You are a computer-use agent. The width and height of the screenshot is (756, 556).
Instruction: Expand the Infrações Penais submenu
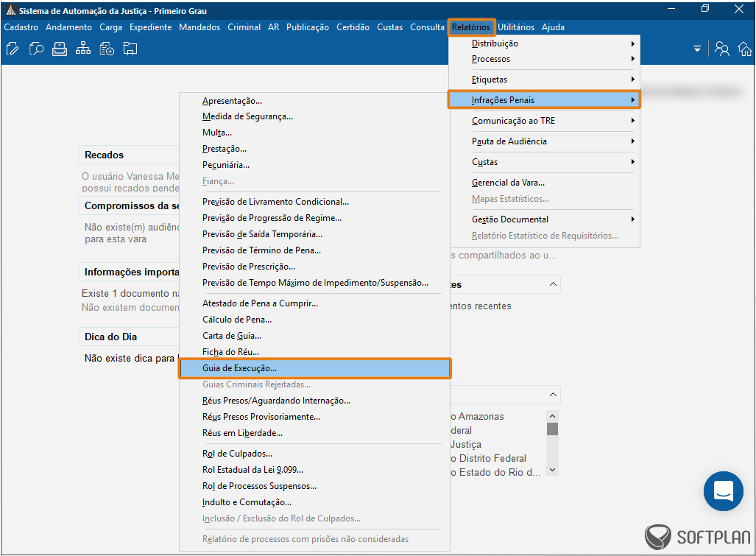[x=544, y=100]
